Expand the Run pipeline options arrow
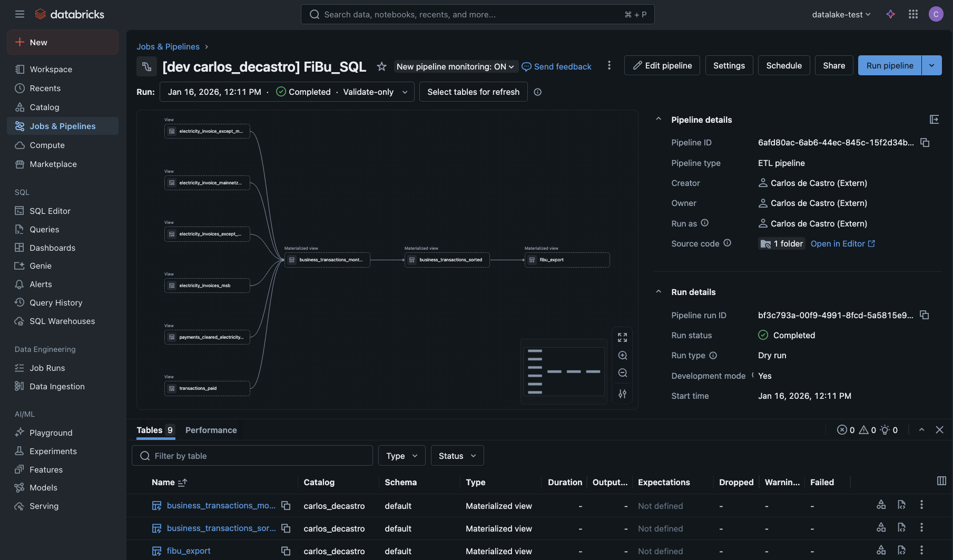This screenshot has height=560, width=953. 931,65
